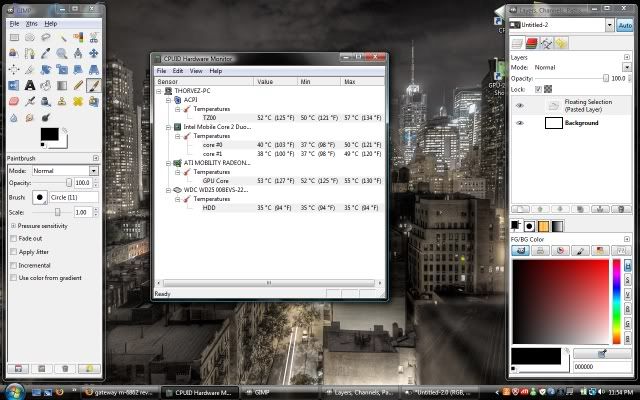Toggle the Fade out checkbox
This screenshot has height=400, width=640.
coord(13,238)
